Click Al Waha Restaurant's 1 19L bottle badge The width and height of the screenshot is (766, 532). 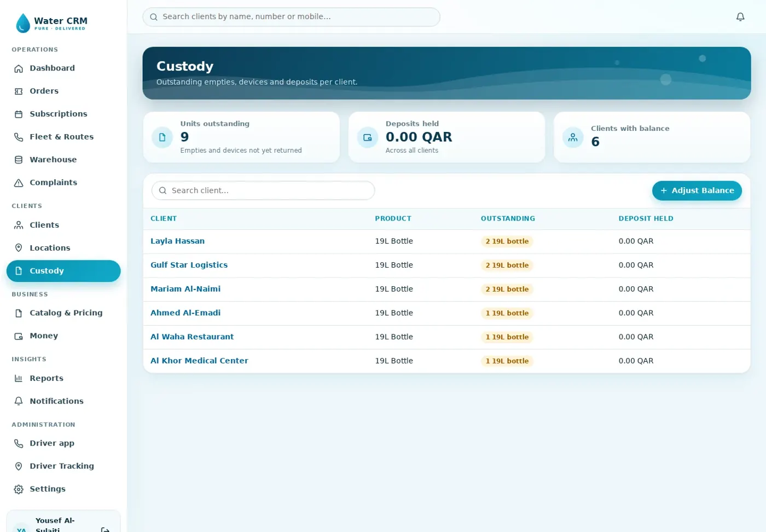pos(507,337)
